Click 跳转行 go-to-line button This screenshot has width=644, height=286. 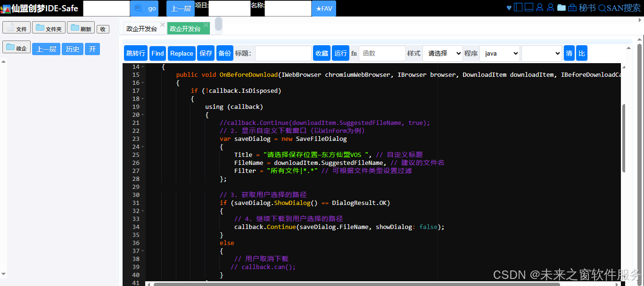tap(136, 53)
